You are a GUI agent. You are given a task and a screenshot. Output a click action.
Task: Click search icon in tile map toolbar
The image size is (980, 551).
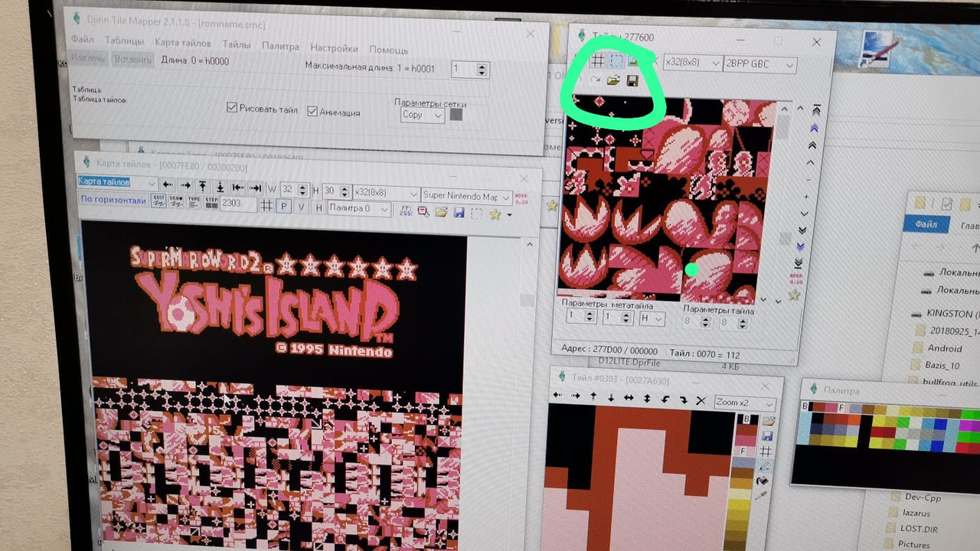point(423,211)
